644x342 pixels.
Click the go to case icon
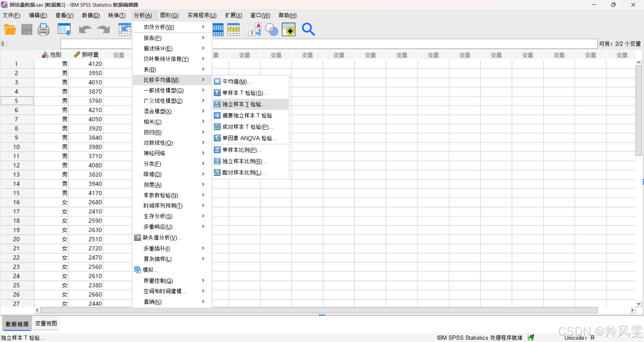125,30
